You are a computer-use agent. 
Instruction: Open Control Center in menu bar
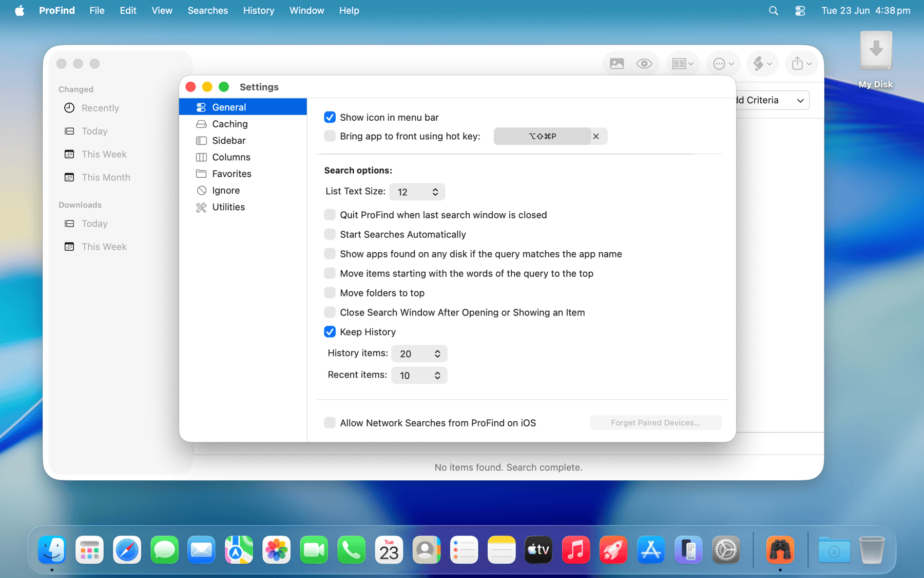coord(800,10)
